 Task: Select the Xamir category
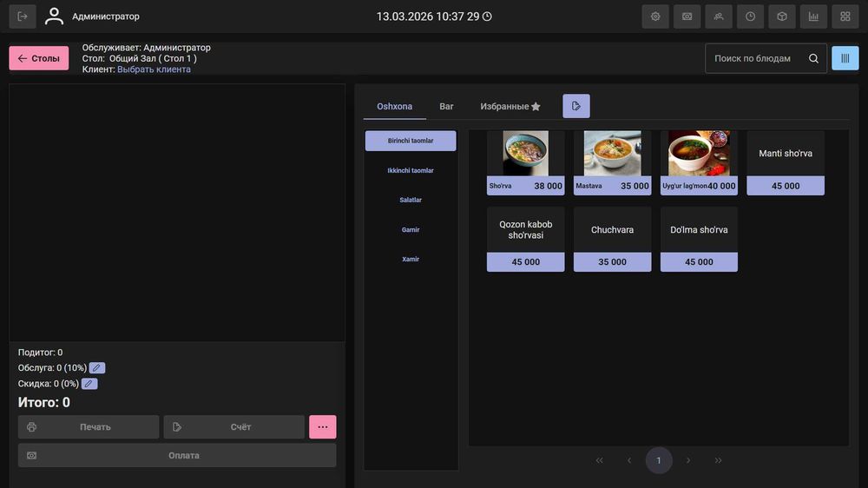coord(411,260)
